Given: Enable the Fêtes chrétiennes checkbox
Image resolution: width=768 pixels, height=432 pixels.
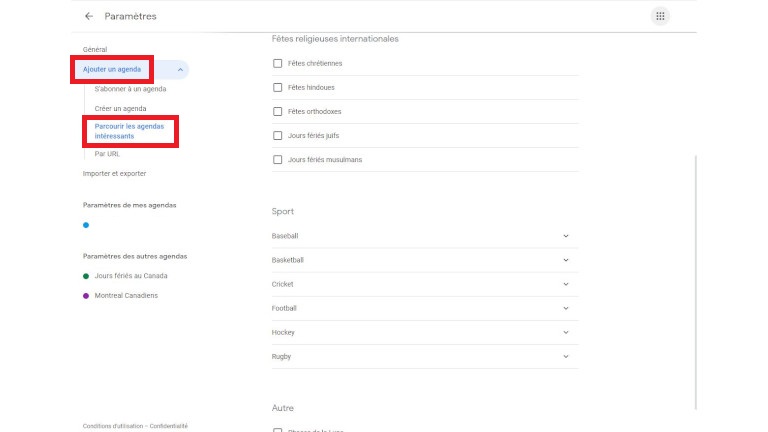Looking at the screenshot, I should [278, 63].
